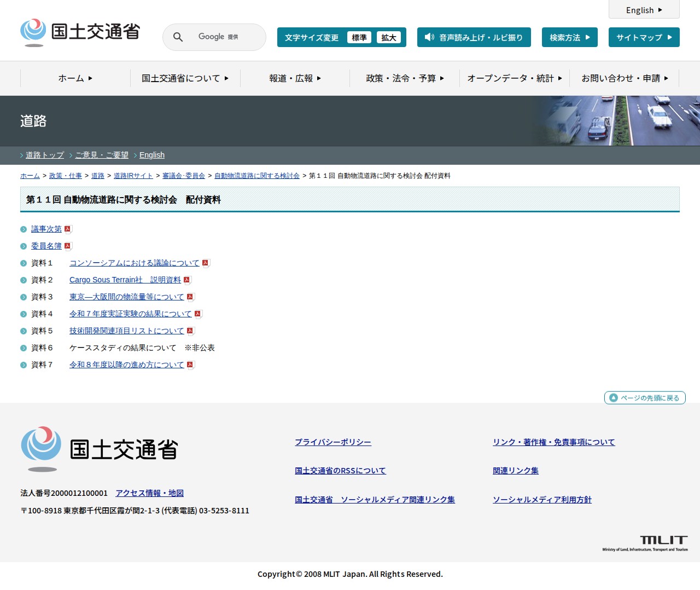Viewport: 700px width, 590px height.
Task: Open 国土交通省のRSSについて footer link
Action: 340,471
